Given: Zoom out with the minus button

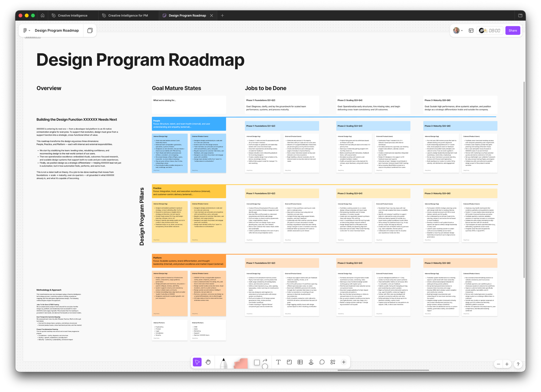Looking at the screenshot, I should coord(498,364).
